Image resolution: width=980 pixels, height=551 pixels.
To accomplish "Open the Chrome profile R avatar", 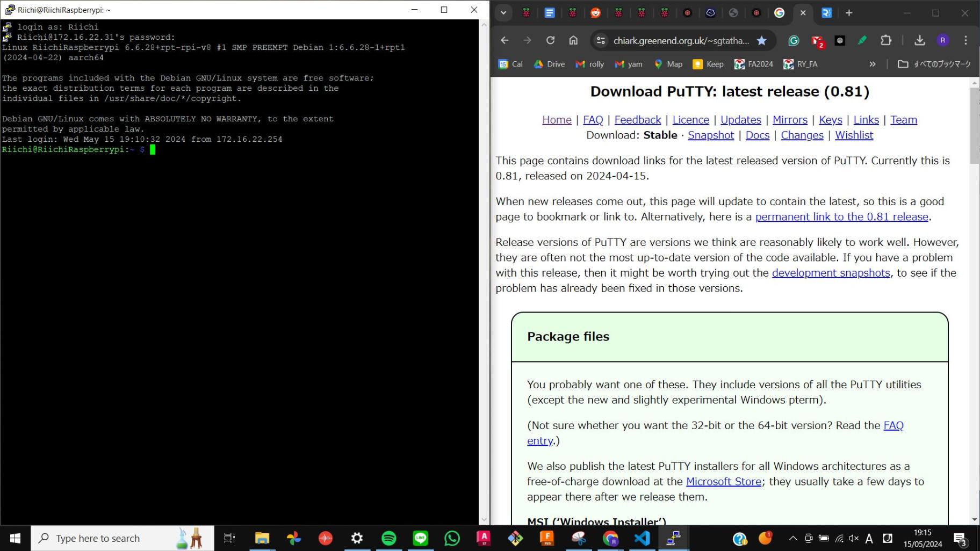I will tap(942, 40).
